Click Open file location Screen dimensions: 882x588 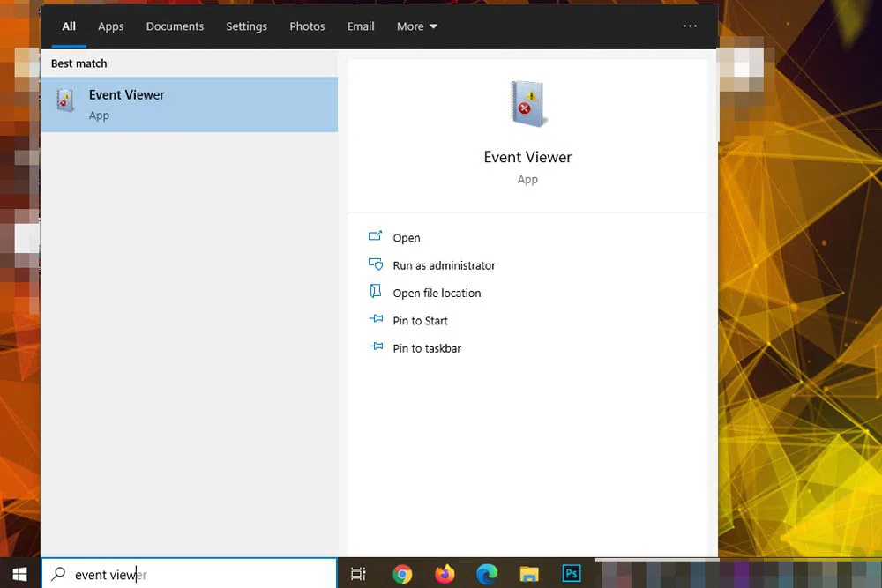[437, 293]
